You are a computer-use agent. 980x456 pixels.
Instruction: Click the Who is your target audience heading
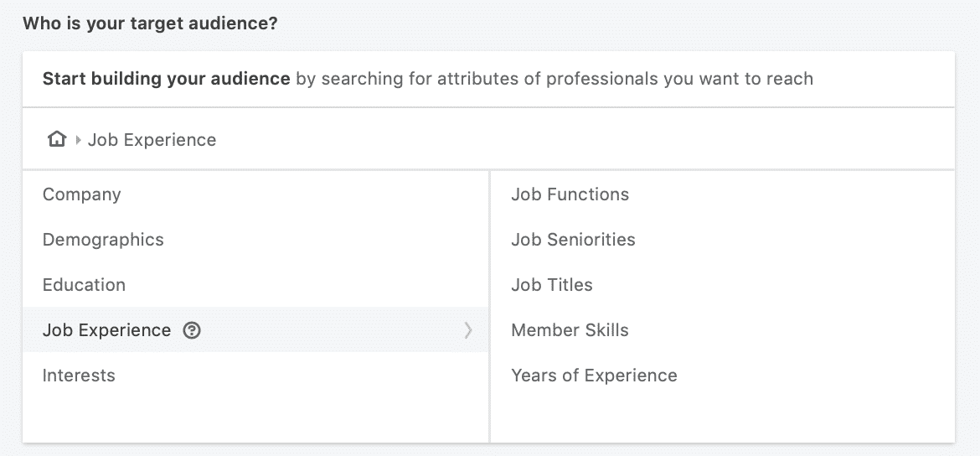(x=150, y=24)
